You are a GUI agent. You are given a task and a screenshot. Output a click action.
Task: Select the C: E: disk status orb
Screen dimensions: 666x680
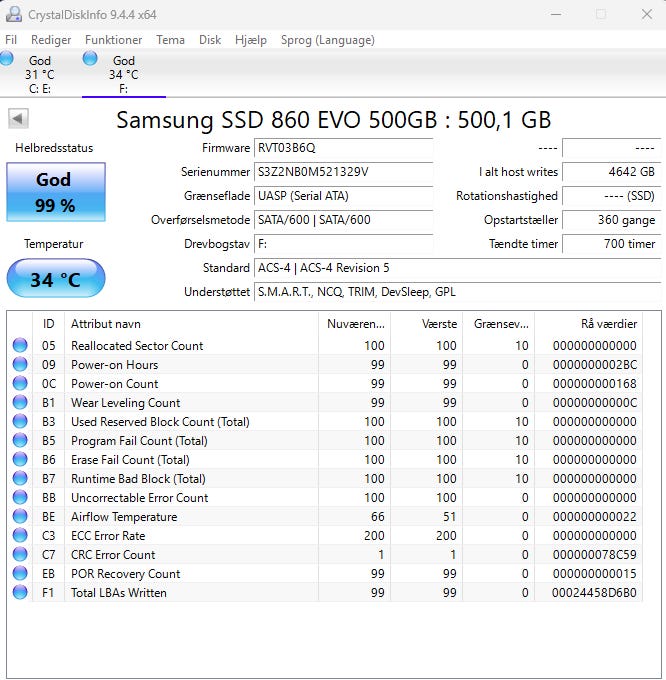click(8, 60)
